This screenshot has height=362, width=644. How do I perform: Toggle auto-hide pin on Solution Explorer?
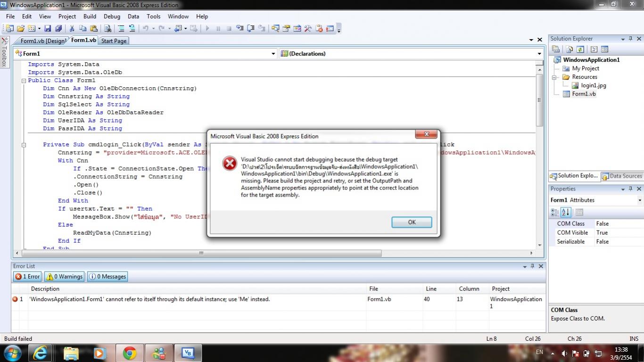point(631,39)
